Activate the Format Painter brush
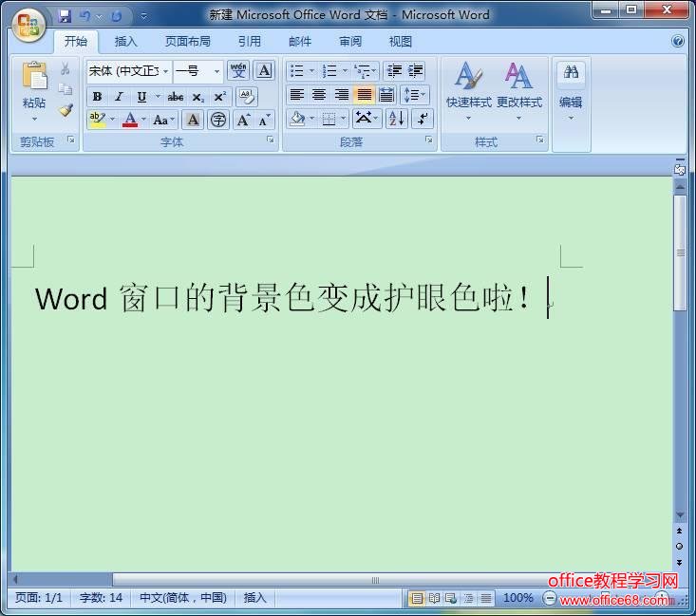The image size is (696, 616). pyautogui.click(x=66, y=110)
